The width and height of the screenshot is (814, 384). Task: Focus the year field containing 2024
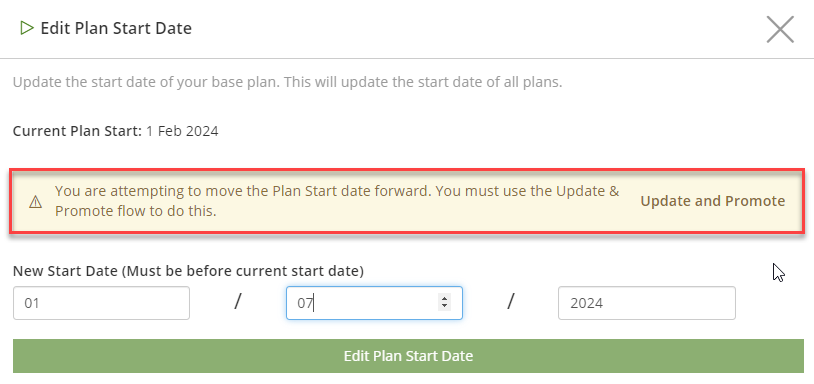pyautogui.click(x=647, y=303)
